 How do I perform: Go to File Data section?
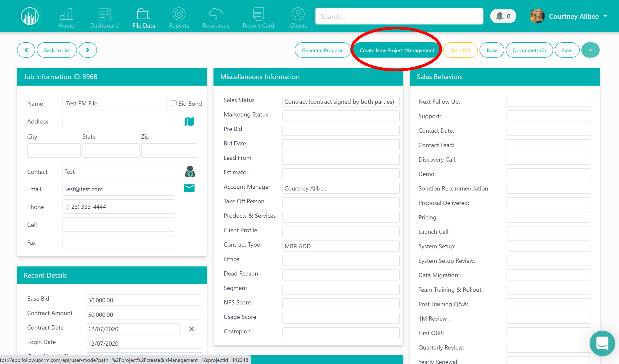[144, 18]
